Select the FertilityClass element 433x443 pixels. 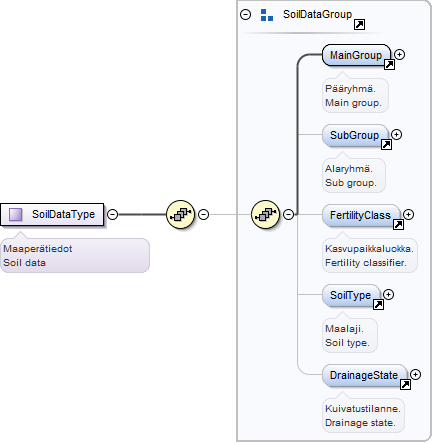(361, 215)
